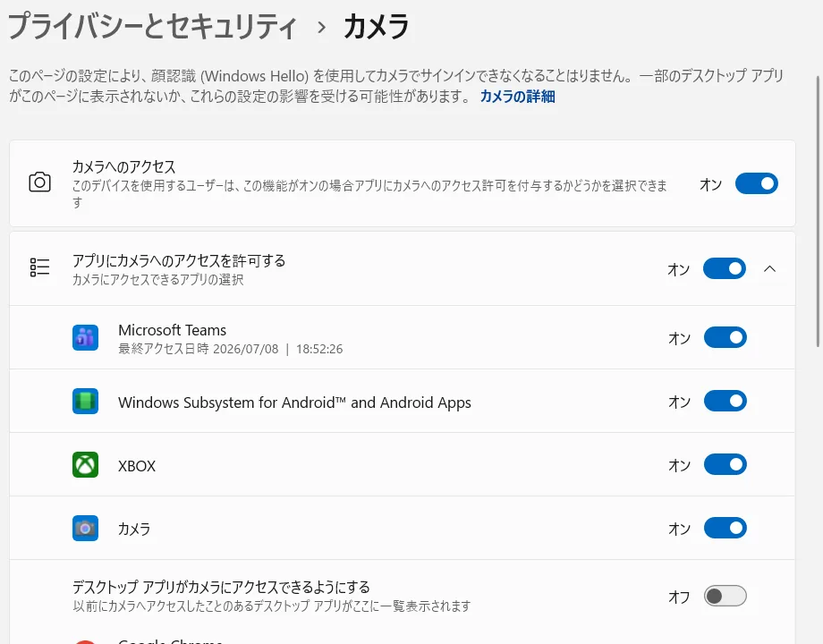Click the オフ status label
Screen dimensions: 823x644
pos(679,597)
